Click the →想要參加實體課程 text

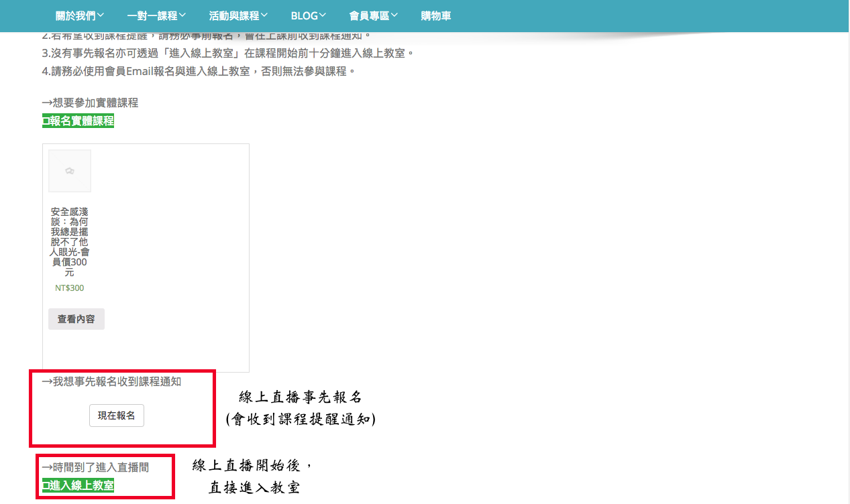[90, 103]
